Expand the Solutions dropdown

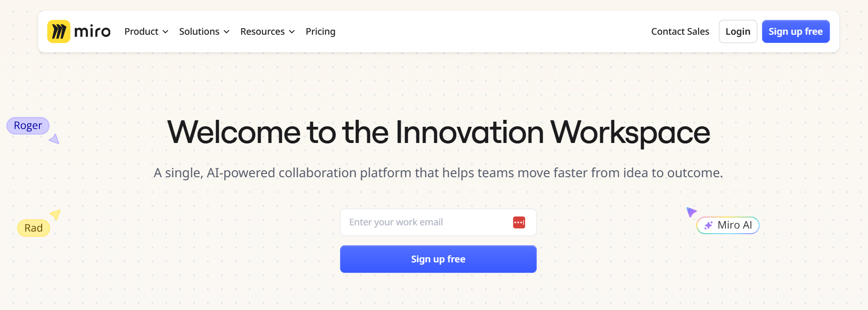click(226, 31)
